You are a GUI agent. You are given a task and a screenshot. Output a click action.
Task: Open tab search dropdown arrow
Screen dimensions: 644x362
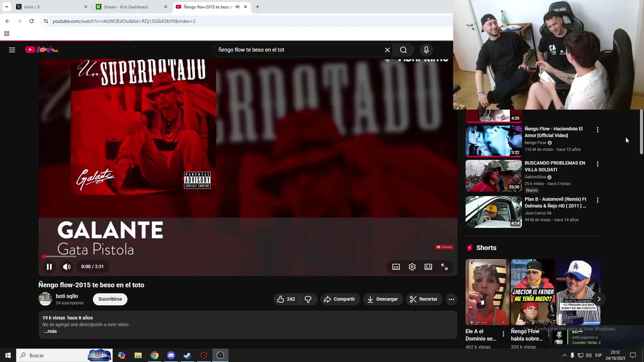point(7,7)
